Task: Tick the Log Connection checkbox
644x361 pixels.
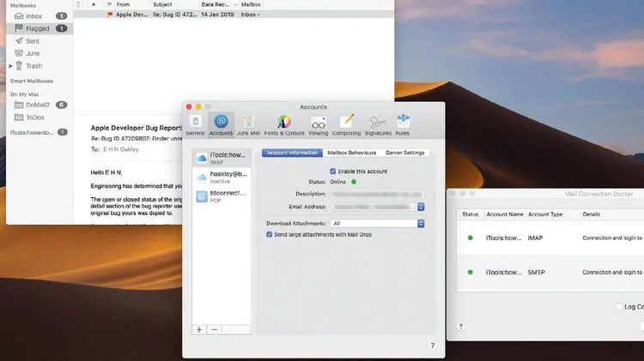Action: [x=620, y=306]
